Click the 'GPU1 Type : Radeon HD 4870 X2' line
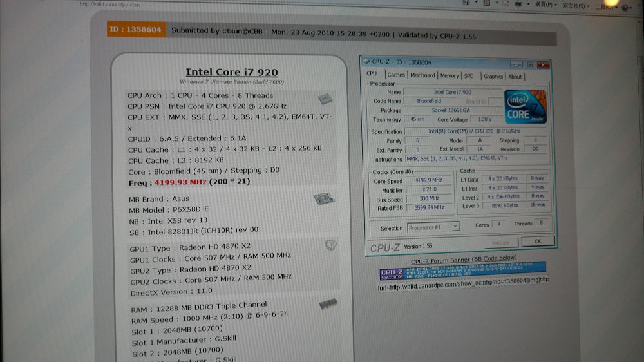Viewport: 644px width, 362px height. [190, 247]
